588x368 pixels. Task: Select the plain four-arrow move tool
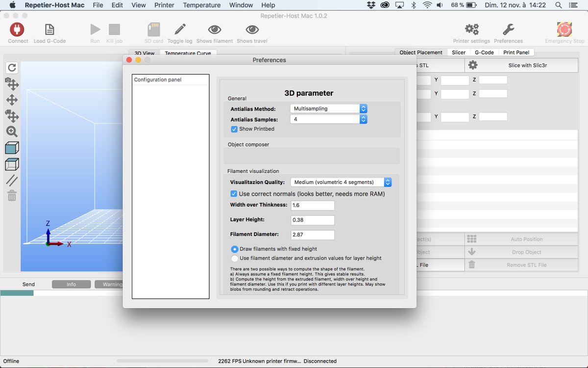point(12,100)
